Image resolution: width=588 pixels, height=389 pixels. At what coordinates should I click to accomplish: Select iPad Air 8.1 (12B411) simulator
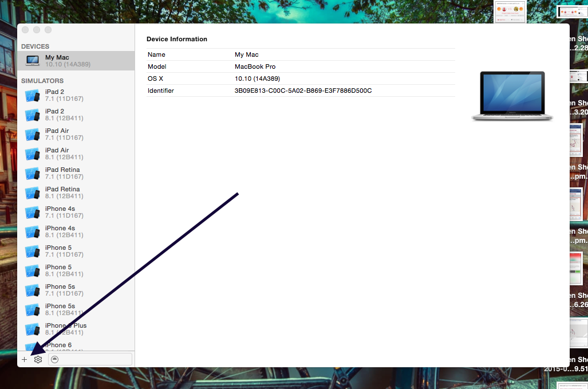coord(76,154)
